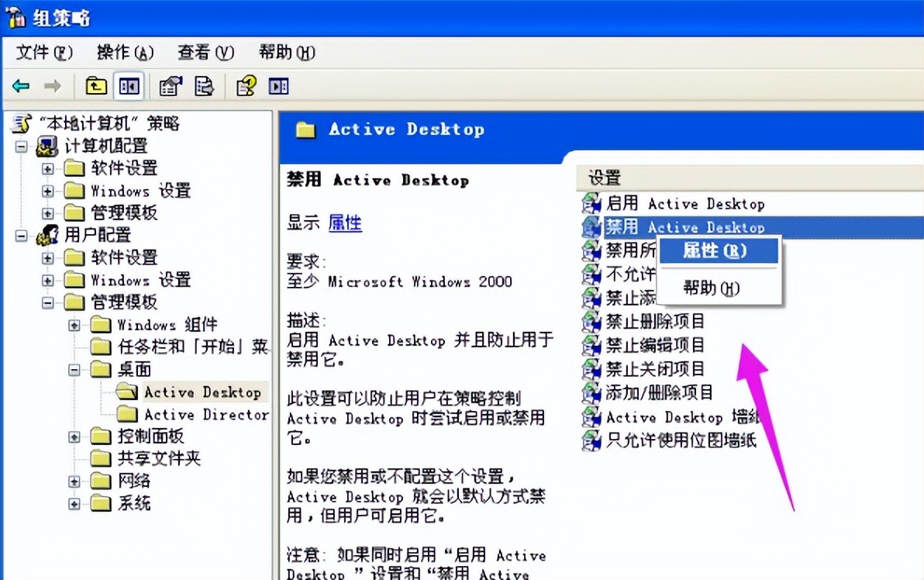The width and height of the screenshot is (924, 580).
Task: Expand Windows 设置 under 计算机配置
Action: click(x=48, y=191)
